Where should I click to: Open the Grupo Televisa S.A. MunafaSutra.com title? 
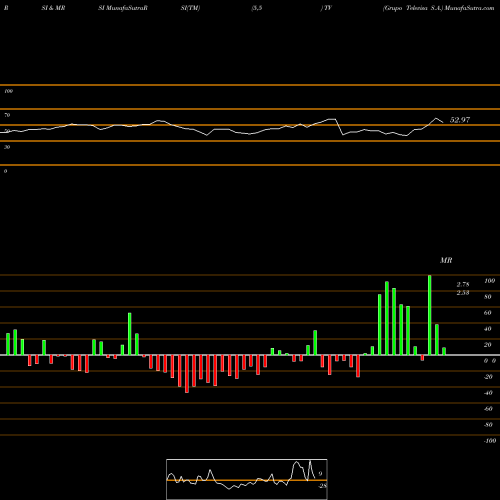(x=439, y=8)
